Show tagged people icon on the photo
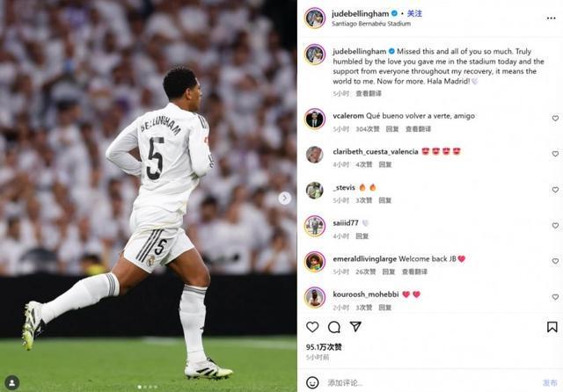The width and height of the screenshot is (563, 392). pyautogui.click(x=11, y=382)
